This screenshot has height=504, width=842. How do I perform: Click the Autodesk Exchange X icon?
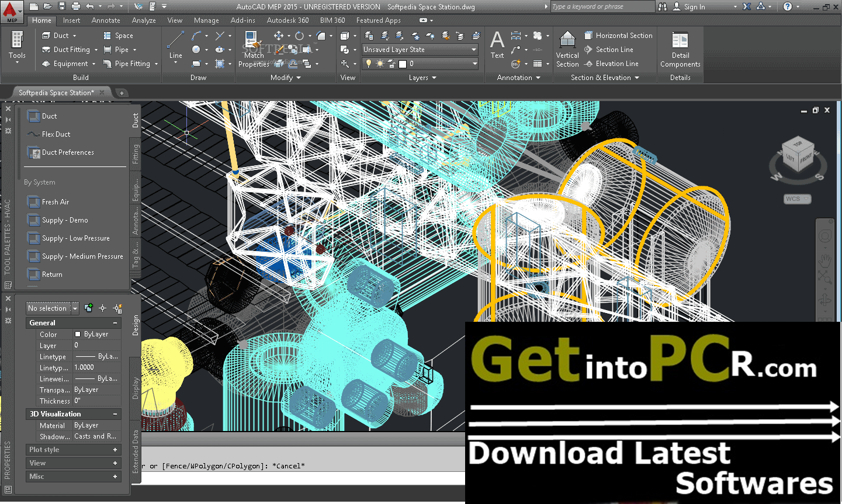(x=747, y=6)
